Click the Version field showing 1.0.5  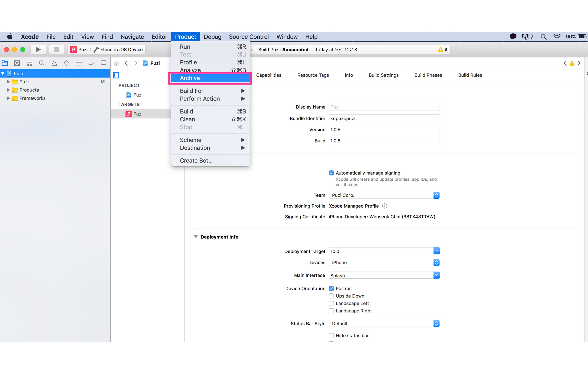pyautogui.click(x=384, y=130)
